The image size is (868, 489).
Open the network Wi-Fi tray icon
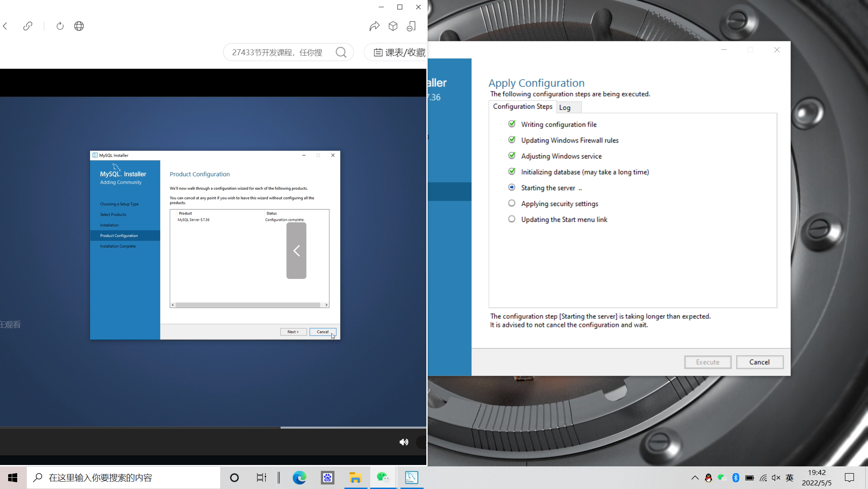pos(763,478)
